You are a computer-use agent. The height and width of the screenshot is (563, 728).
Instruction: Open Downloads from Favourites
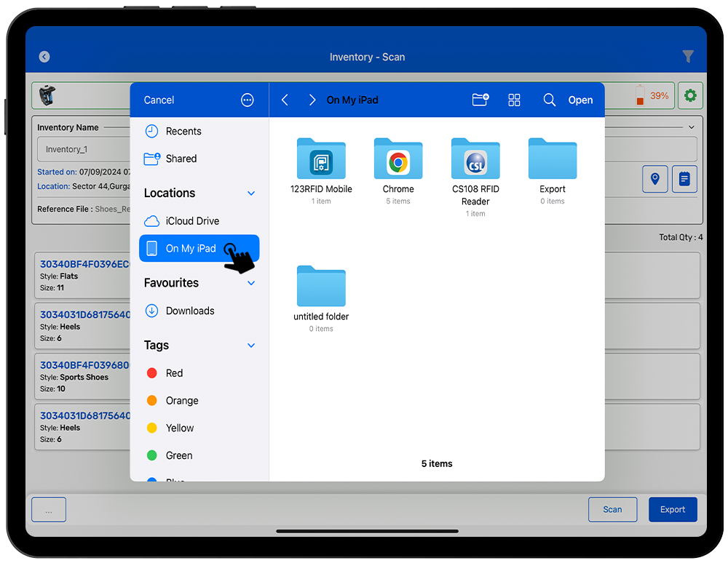click(189, 311)
